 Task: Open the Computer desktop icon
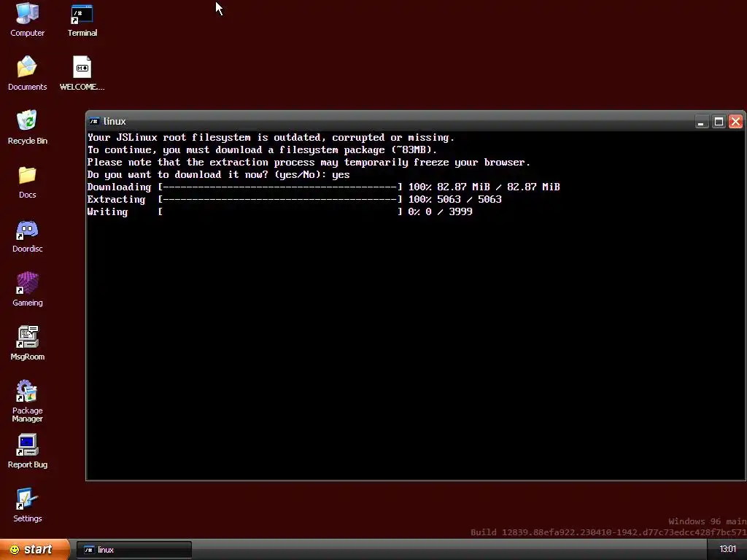point(27,20)
